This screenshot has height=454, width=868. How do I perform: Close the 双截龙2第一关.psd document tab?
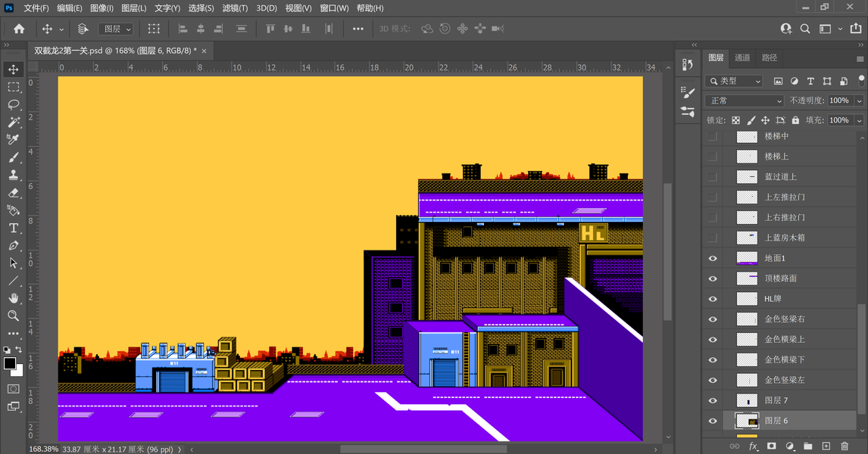(x=205, y=51)
